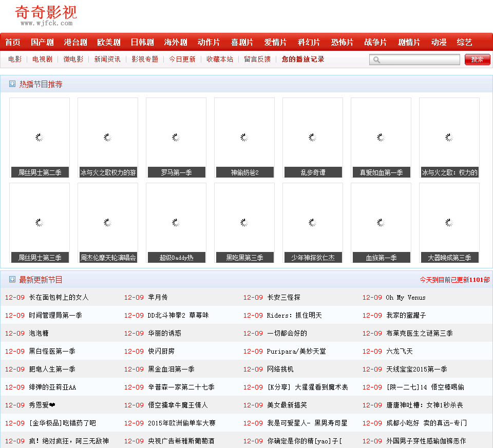Viewport: 493px width, 448px height.
Task: Open the 首页 navigation tab
Action: (x=13, y=42)
